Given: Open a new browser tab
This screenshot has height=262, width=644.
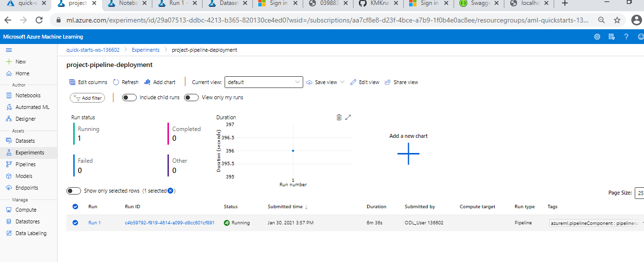Looking at the screenshot, I should tap(565, 4).
